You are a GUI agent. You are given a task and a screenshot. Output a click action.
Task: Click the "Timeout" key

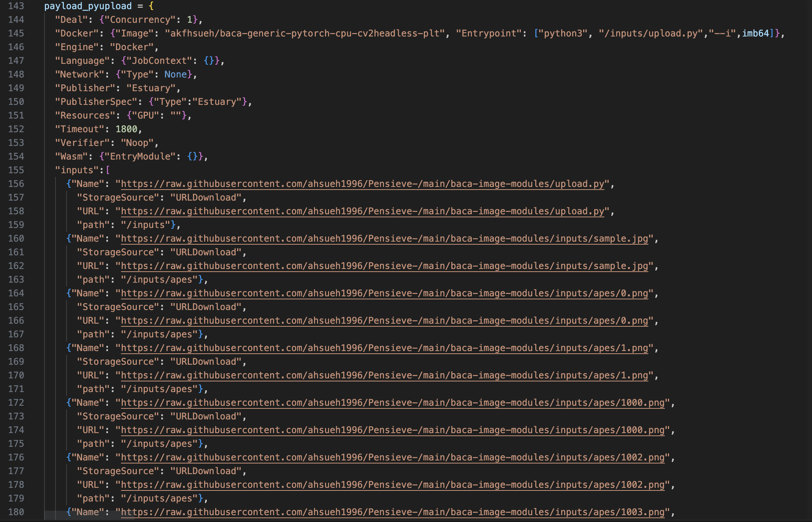80,129
